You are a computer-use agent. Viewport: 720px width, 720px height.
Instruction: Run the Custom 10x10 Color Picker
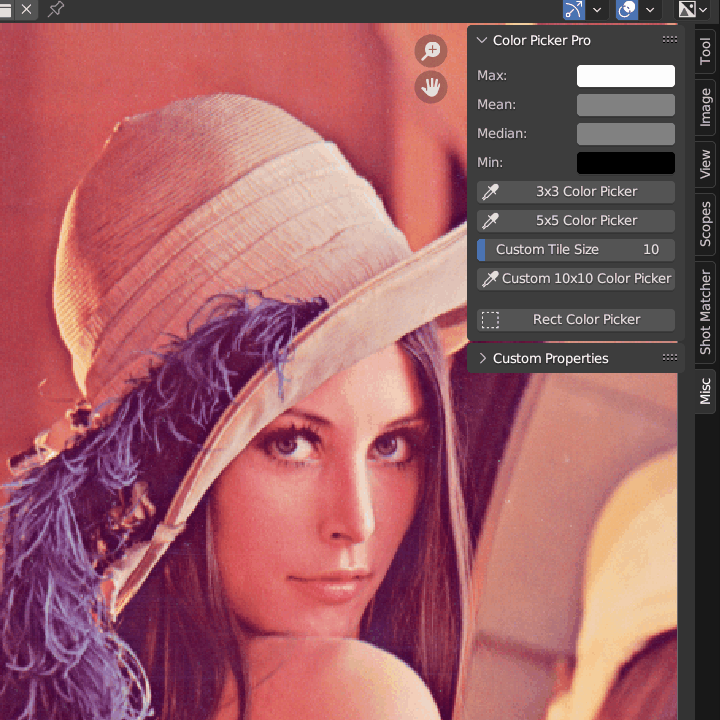(x=576, y=278)
